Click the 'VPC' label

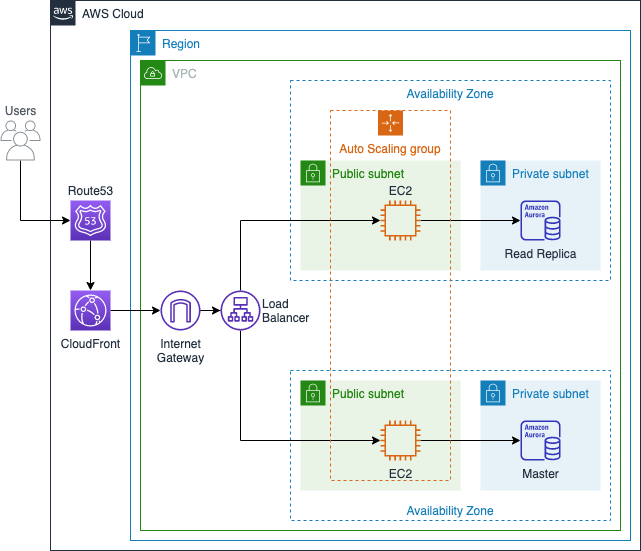click(x=184, y=74)
